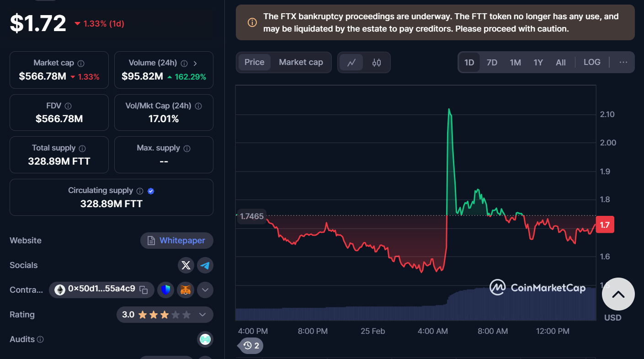Click the 2.10 price axis label

point(607,114)
